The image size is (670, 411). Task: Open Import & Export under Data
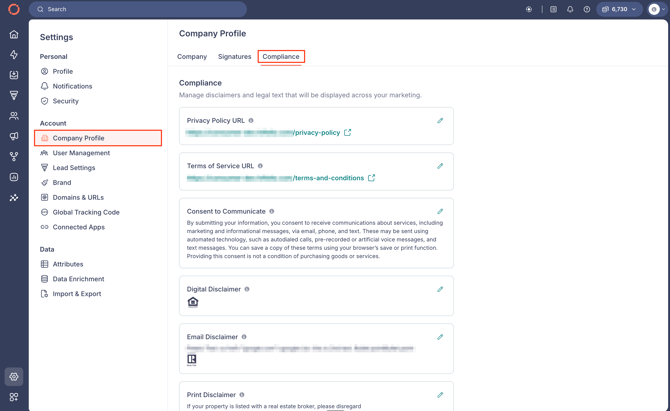(76, 294)
